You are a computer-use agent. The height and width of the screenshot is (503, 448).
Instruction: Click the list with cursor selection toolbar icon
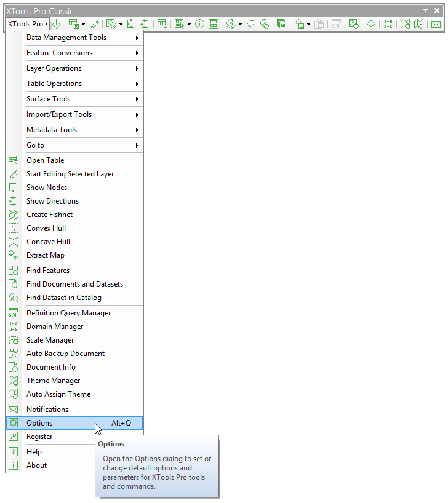[179, 24]
